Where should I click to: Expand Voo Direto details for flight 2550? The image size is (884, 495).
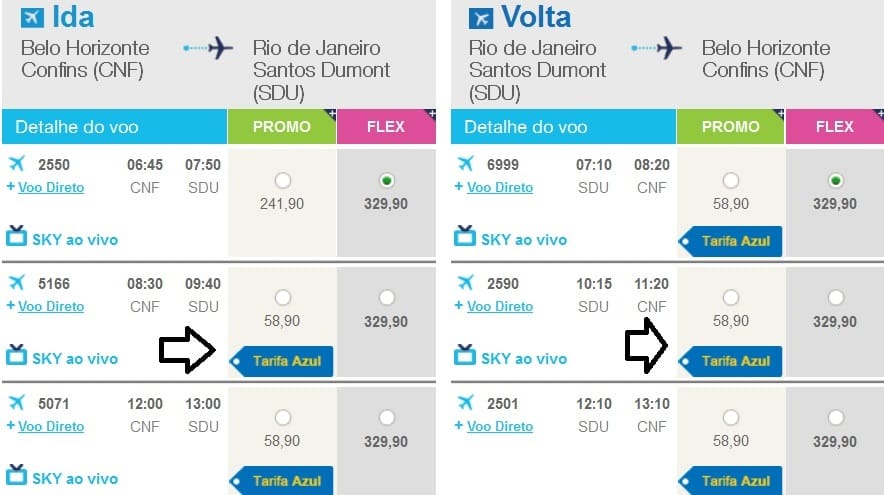coord(50,187)
